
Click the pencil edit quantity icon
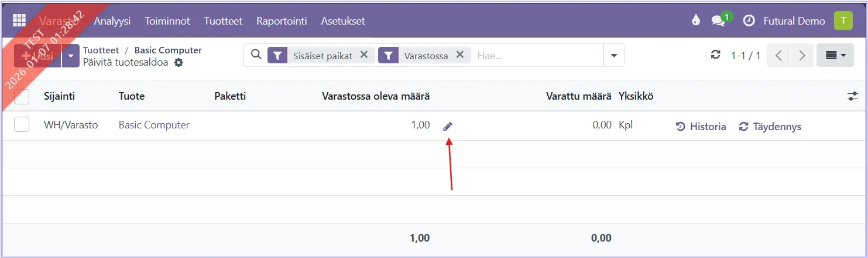[448, 126]
